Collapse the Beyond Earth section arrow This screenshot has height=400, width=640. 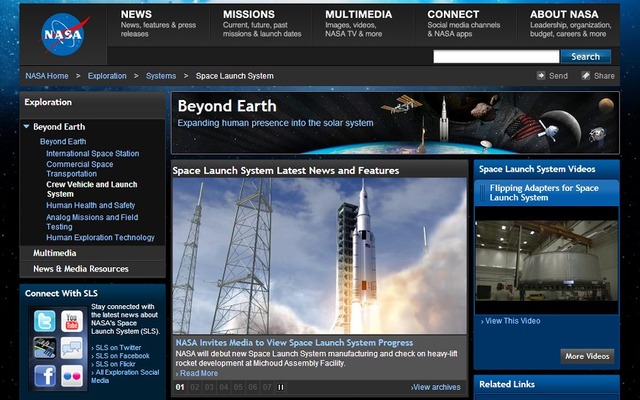point(27,127)
